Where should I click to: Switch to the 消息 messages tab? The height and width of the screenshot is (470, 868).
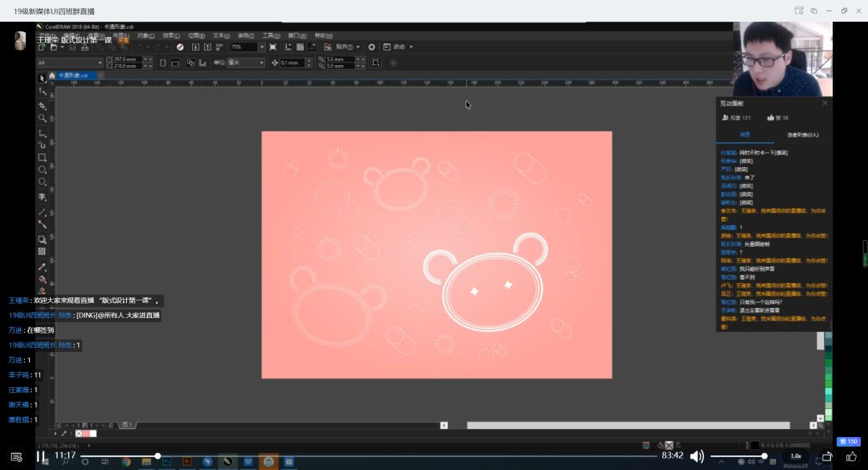tap(744, 135)
